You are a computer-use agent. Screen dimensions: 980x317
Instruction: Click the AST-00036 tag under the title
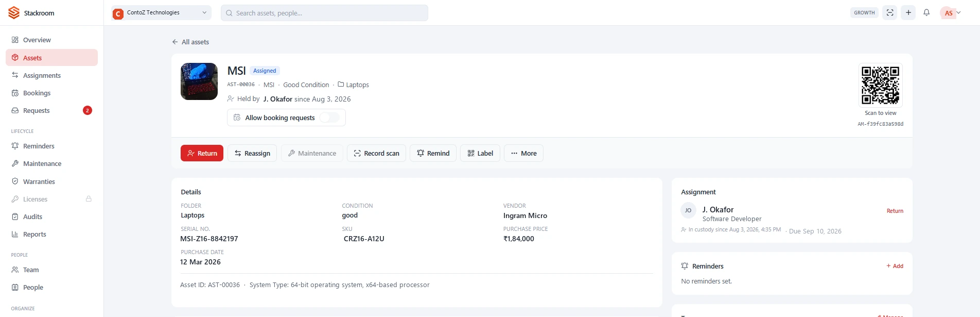(x=241, y=85)
